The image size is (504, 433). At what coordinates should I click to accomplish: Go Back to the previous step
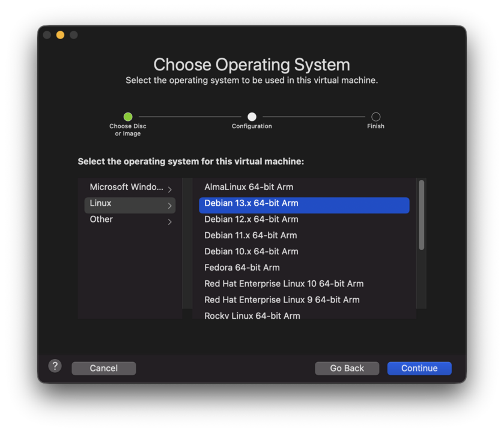[x=347, y=368]
